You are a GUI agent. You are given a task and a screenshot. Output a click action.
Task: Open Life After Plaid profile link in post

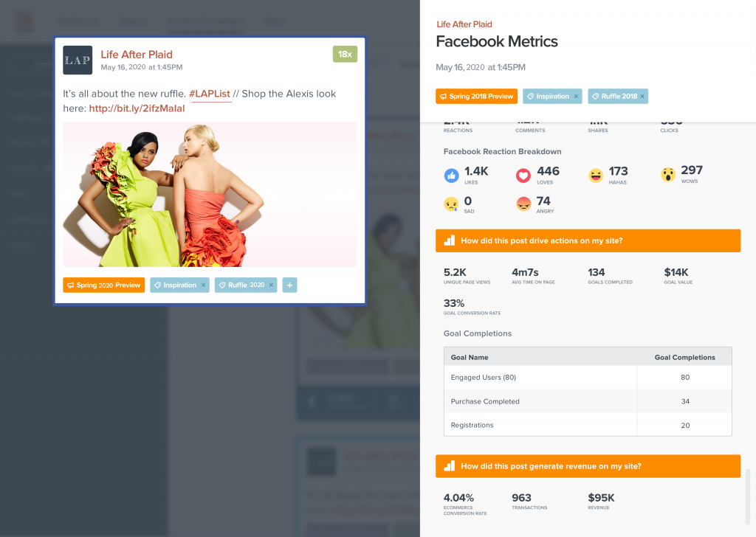coord(137,55)
